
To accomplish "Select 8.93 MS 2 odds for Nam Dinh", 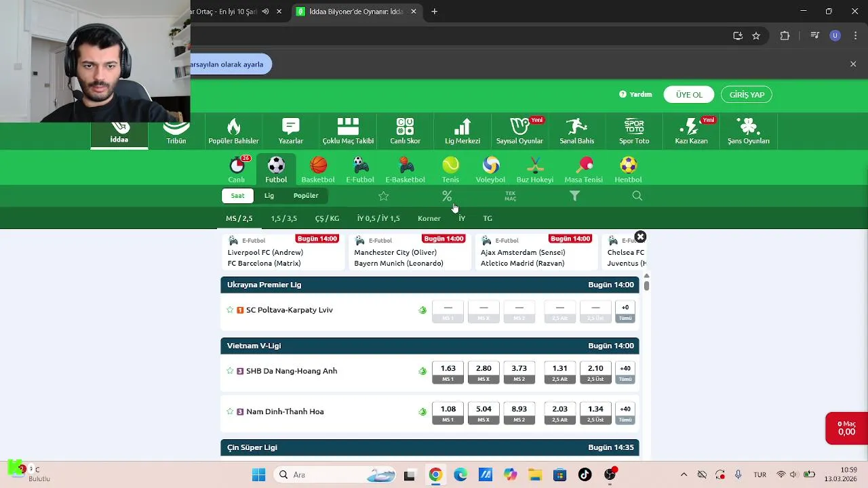I will [519, 413].
